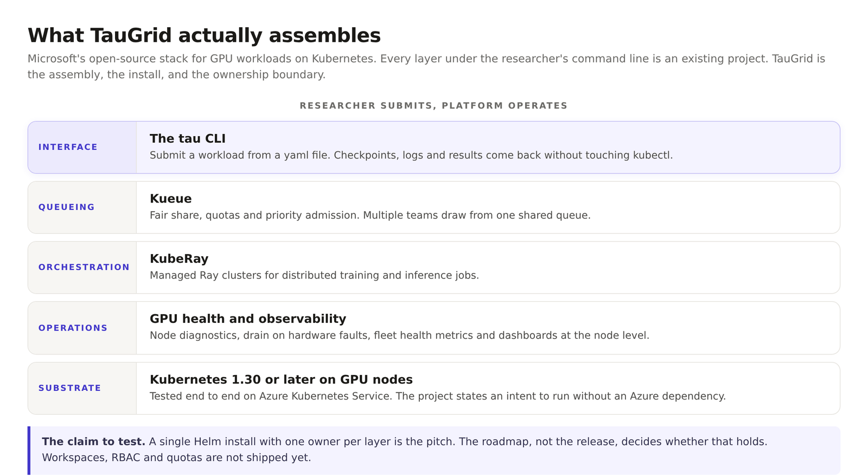Click the KubeRay row title
The image size is (868, 476).
coord(179,259)
